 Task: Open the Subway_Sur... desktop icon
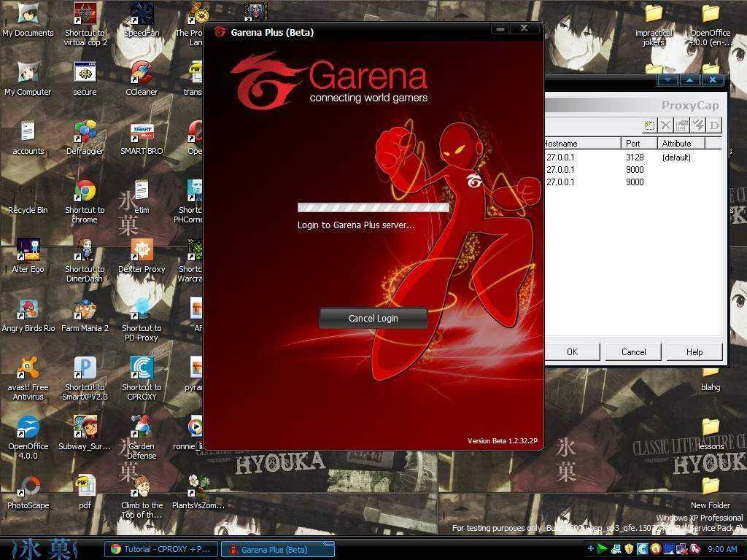coord(85,433)
